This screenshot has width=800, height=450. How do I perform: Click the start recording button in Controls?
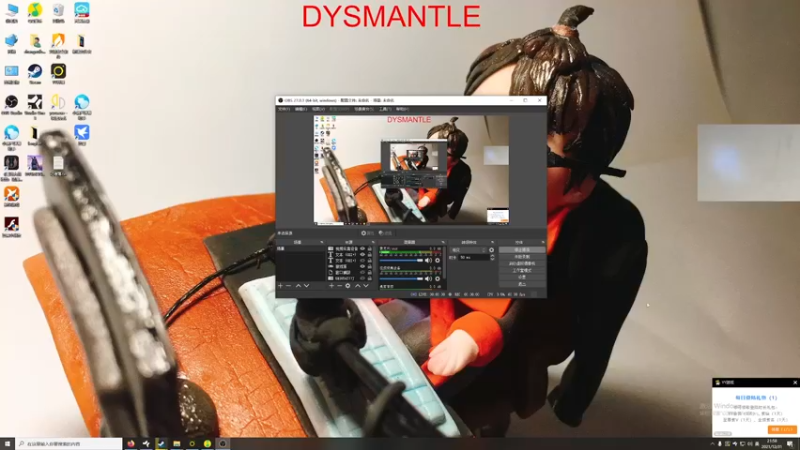522,257
